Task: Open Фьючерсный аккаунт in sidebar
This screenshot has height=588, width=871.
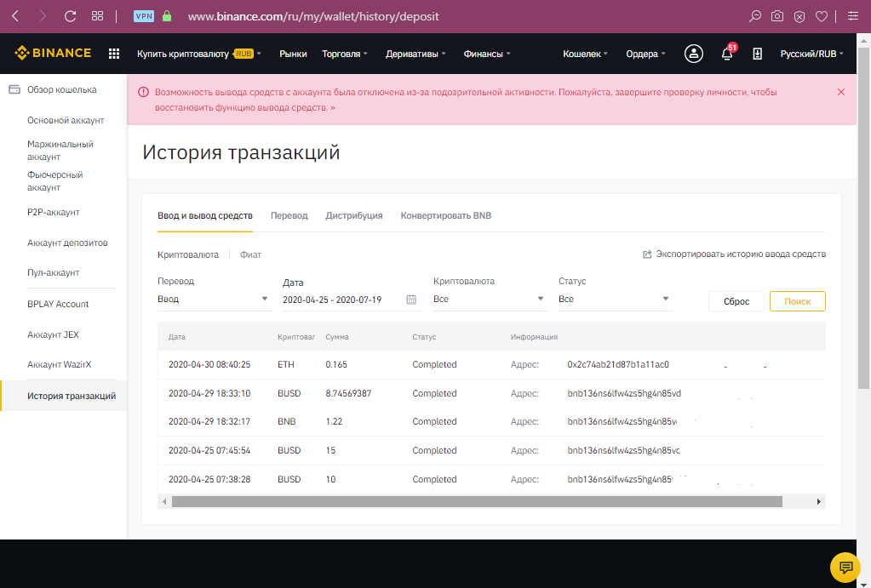Action: point(55,181)
